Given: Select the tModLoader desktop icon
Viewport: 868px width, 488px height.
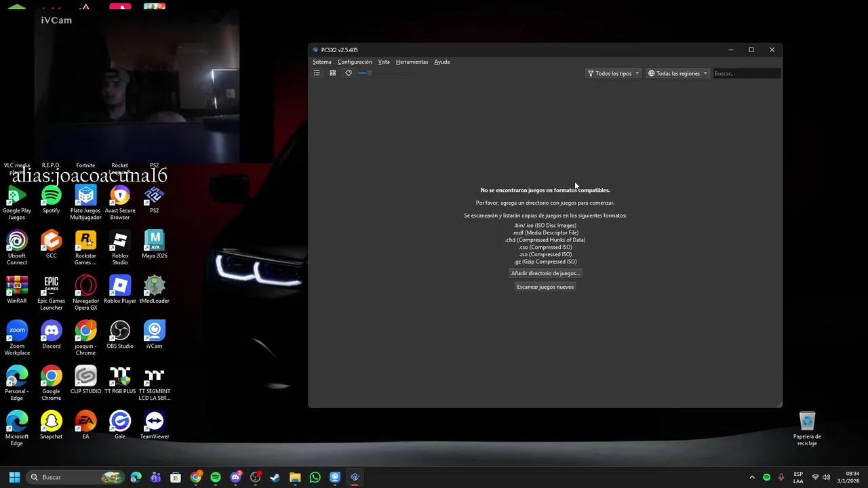Looking at the screenshot, I should [x=155, y=290].
